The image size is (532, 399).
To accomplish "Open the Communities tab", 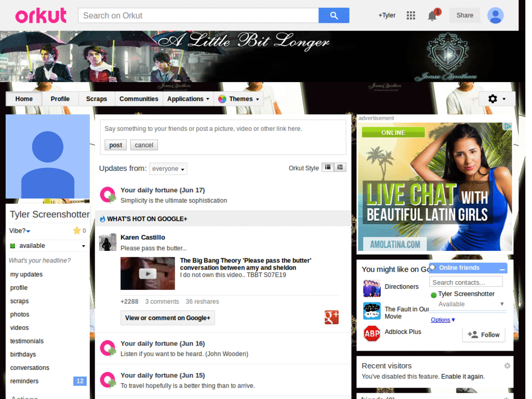I will (139, 99).
